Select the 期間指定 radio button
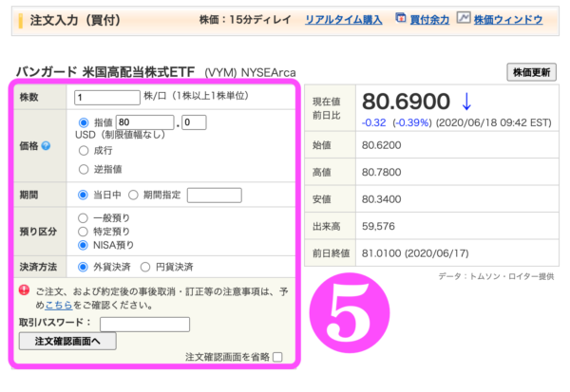The height and width of the screenshot is (392, 570). coord(133,196)
